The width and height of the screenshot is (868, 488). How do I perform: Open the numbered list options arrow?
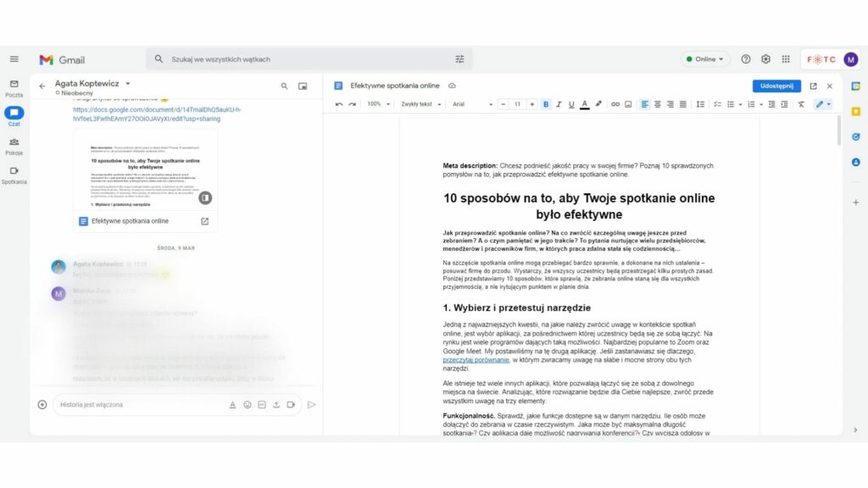point(761,104)
